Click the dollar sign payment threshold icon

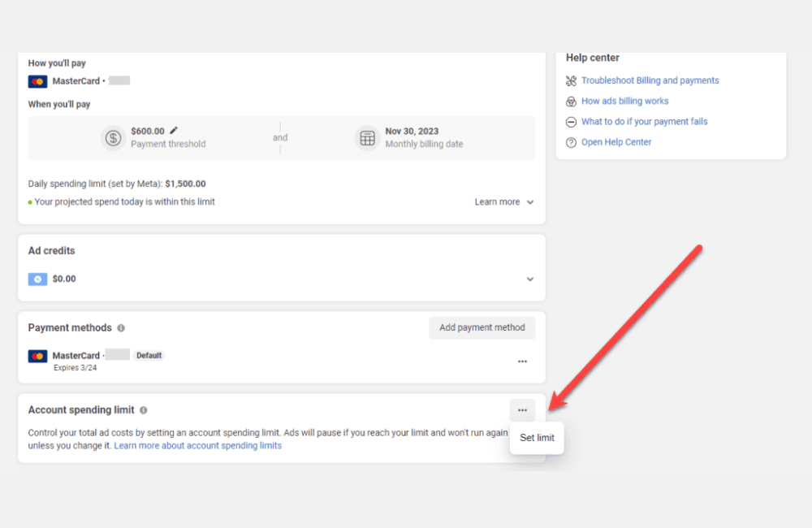point(113,137)
